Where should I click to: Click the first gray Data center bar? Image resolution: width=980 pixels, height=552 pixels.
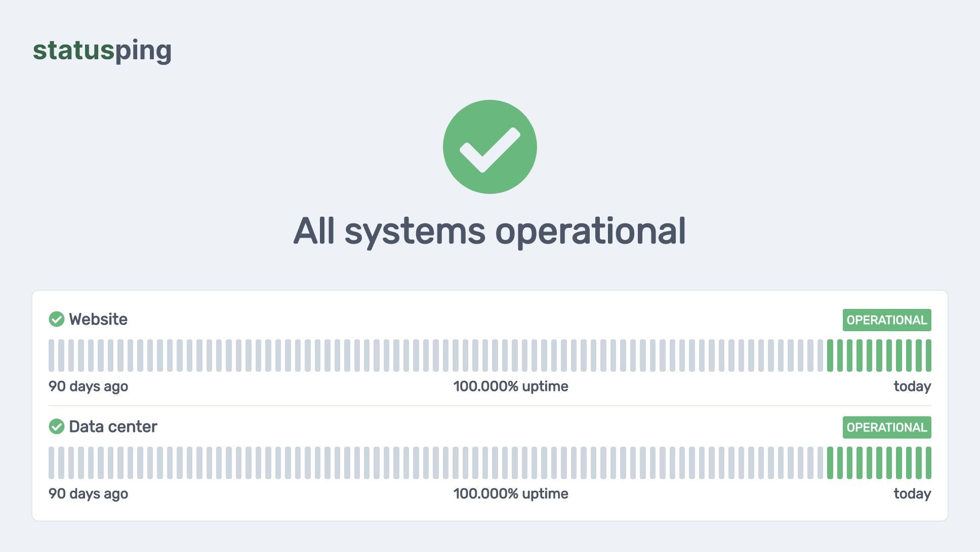pyautogui.click(x=52, y=463)
